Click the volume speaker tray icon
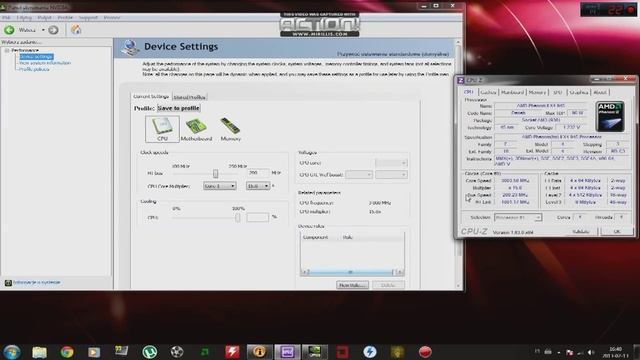 pos(591,352)
